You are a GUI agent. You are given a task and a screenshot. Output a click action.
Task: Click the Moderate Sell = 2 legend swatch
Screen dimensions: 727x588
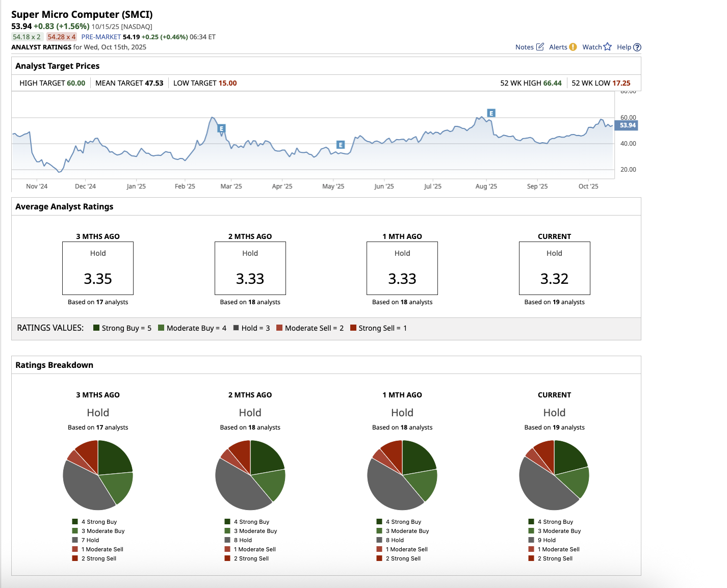point(279,328)
